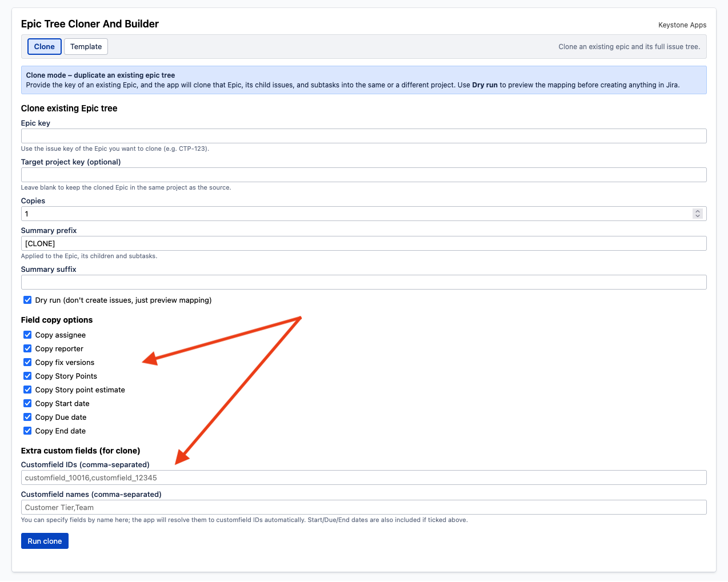Viewport: 728px width, 582px height.
Task: Select the Clone tab
Action: (x=44, y=46)
